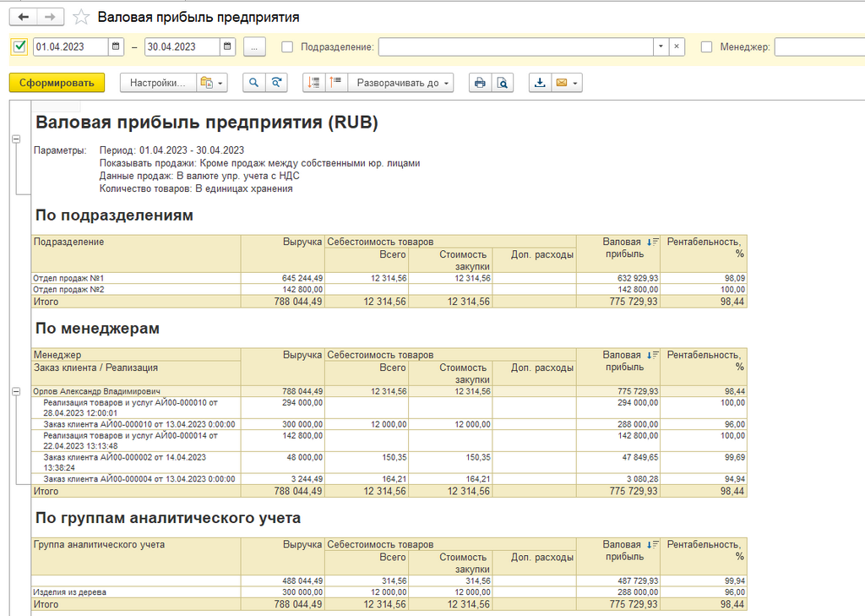865x616 pixels.
Task: Open calendar for start date 01.04.2023
Action: [117, 47]
